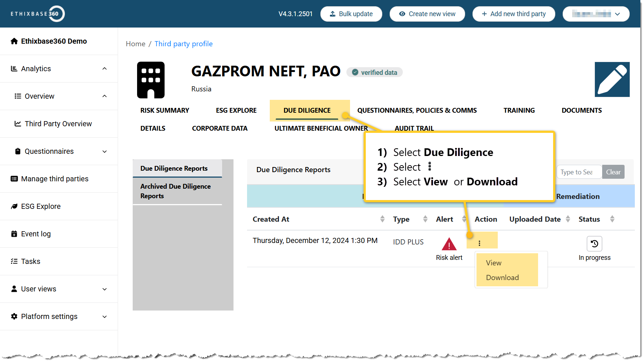Switch to the Training tab

[x=519, y=110]
